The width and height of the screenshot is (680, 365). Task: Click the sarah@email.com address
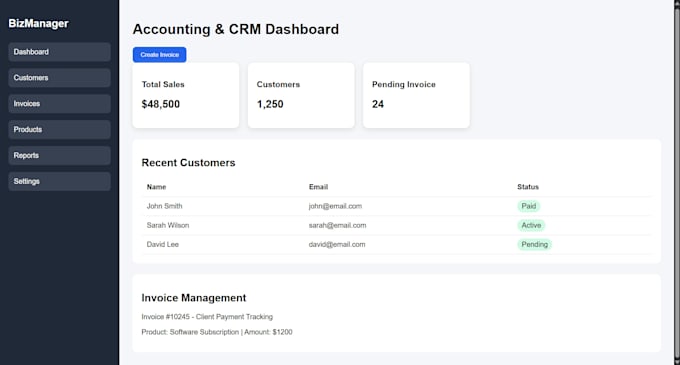click(337, 225)
